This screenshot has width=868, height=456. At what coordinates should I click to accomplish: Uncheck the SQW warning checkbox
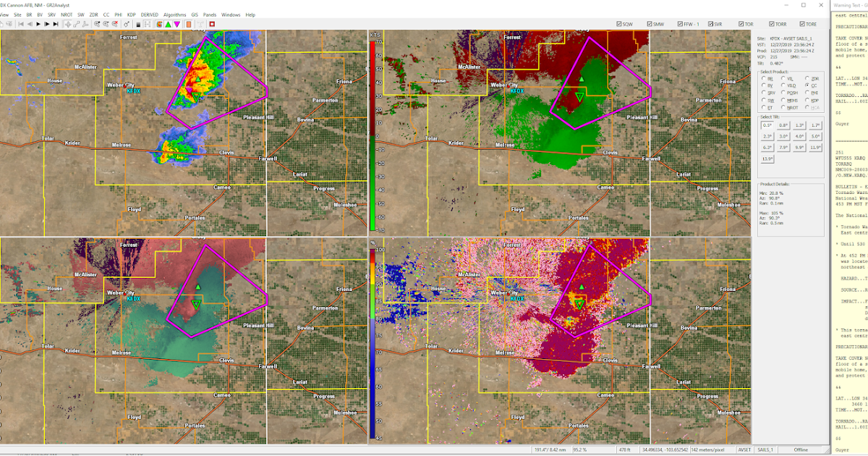tap(619, 24)
